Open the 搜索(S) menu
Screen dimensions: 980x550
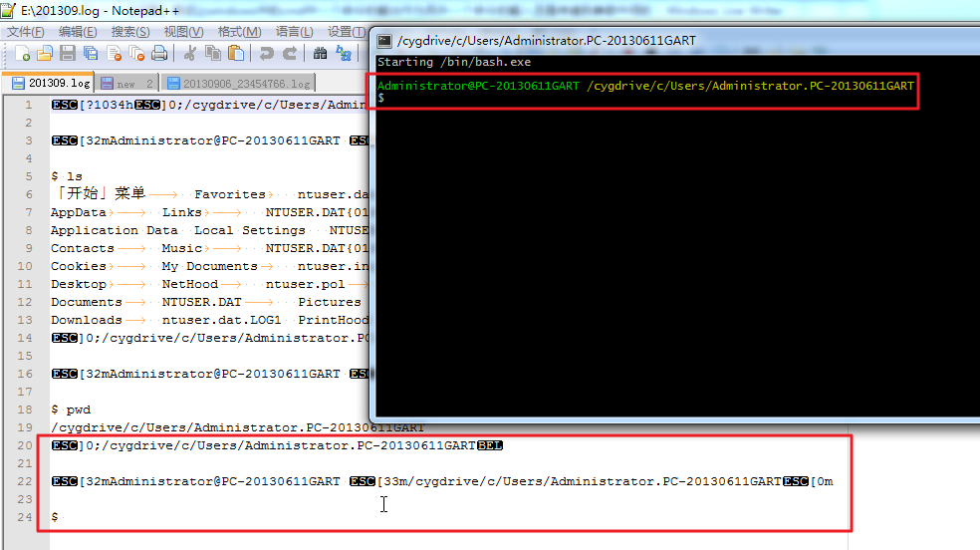(130, 32)
